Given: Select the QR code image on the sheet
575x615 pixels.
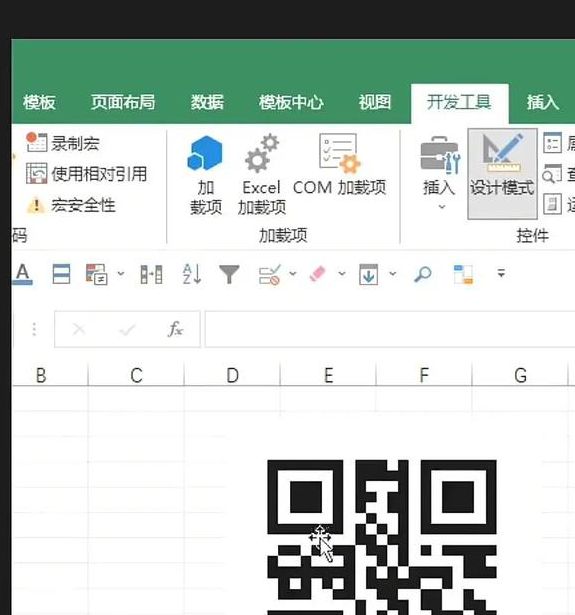Looking at the screenshot, I should tap(382, 537).
